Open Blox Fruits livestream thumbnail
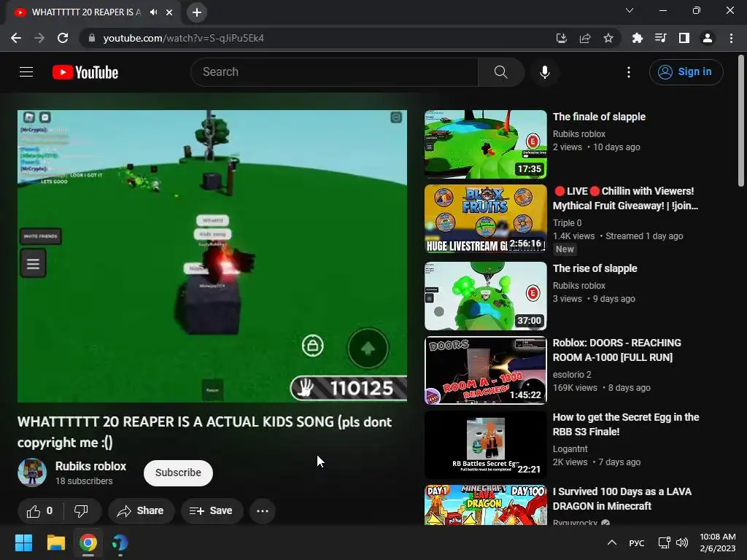 pyautogui.click(x=485, y=219)
